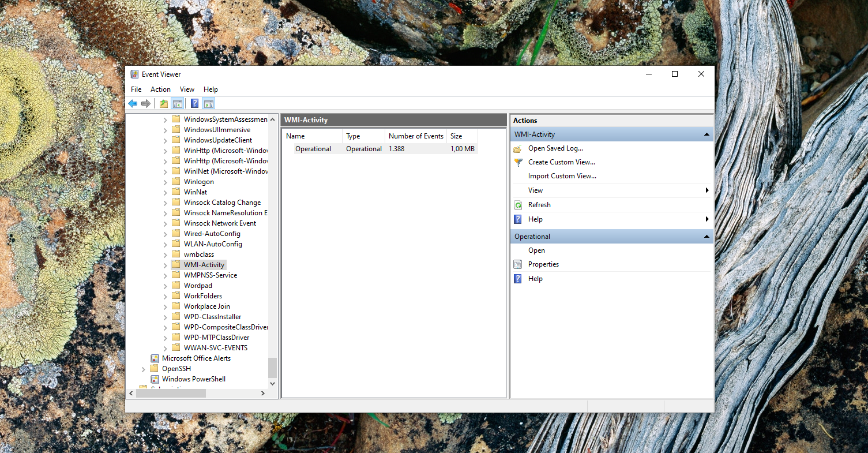Viewport: 868px width, 453px height.
Task: Open the View submenu in Actions pane
Action: pos(707,190)
